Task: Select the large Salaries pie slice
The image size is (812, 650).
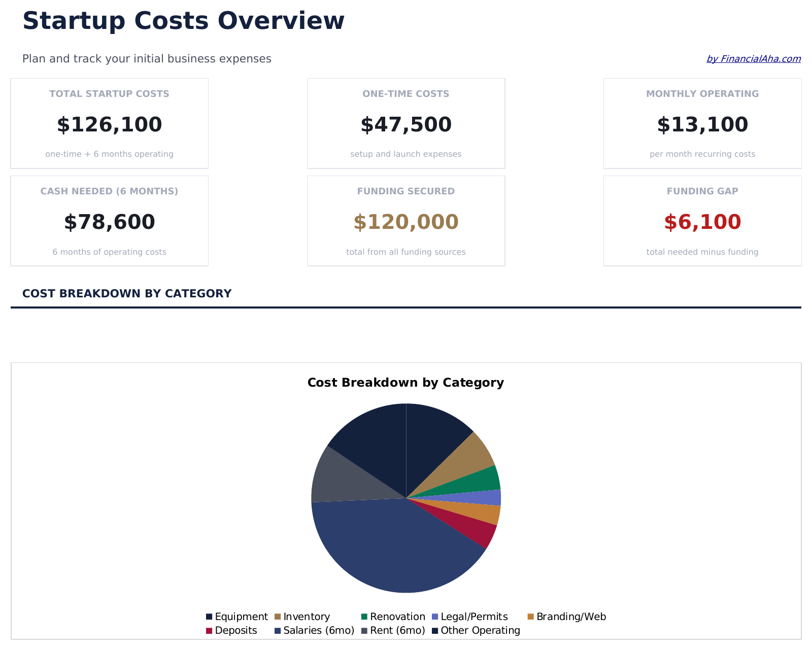Action: pyautogui.click(x=391, y=548)
